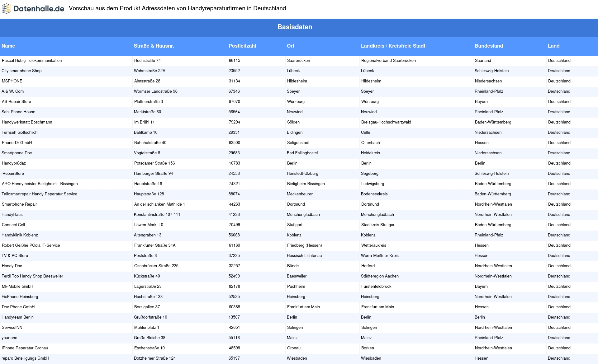Image resolution: width=598 pixels, height=364 pixels.
Task: Click the postal code 42651
Action: pos(235,328)
